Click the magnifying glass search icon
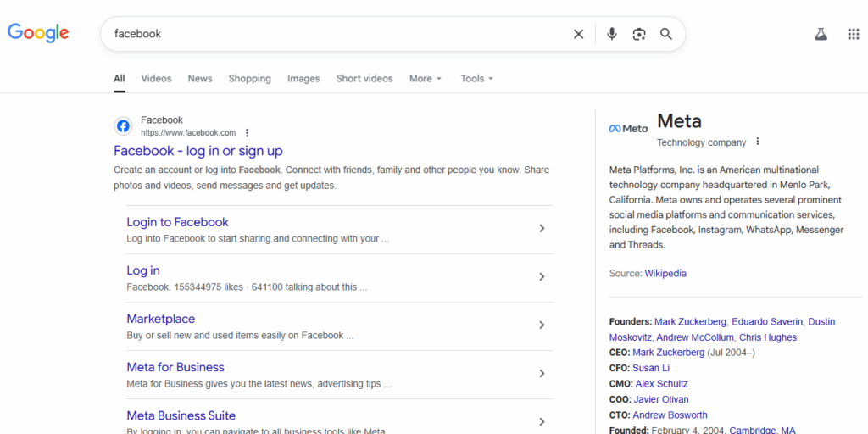The width and height of the screenshot is (868, 434). coord(666,34)
